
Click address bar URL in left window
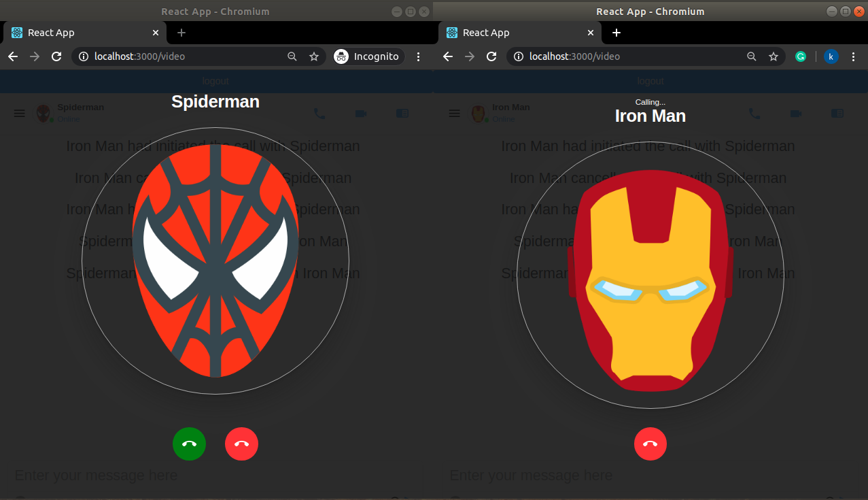pyautogui.click(x=139, y=56)
